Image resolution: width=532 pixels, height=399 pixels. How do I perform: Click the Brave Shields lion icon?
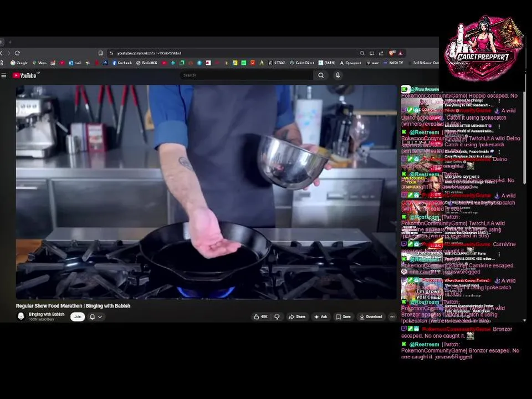coord(392,53)
